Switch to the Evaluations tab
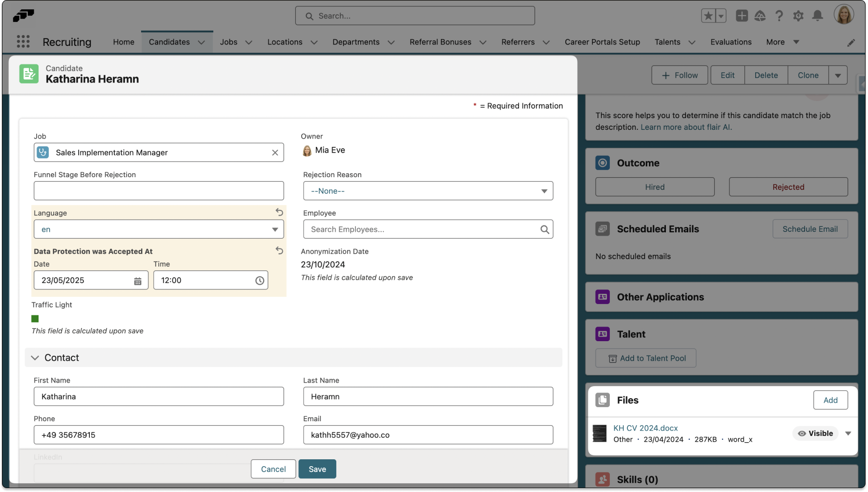Screen dimensions: 868x492 pyautogui.click(x=731, y=42)
